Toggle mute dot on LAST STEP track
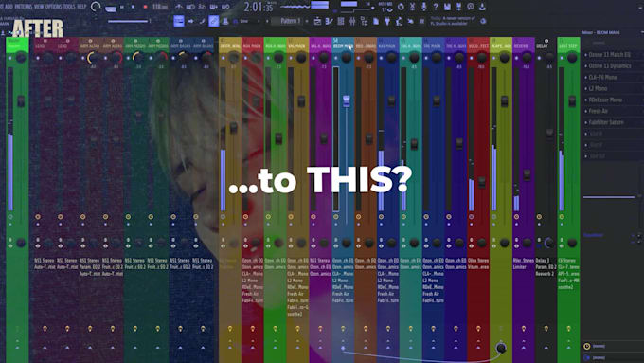Viewport: 644px width, 363px height. (562, 58)
